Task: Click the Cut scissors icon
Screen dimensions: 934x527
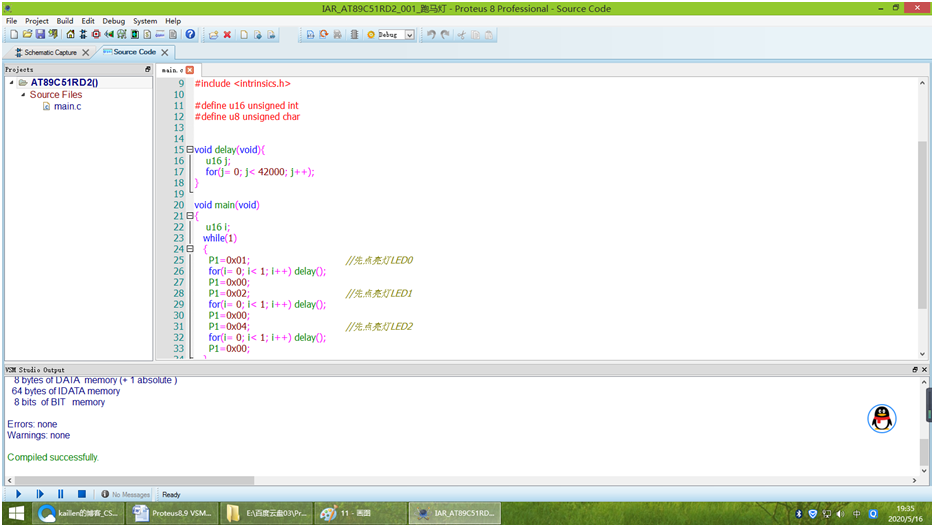Action: click(x=461, y=35)
